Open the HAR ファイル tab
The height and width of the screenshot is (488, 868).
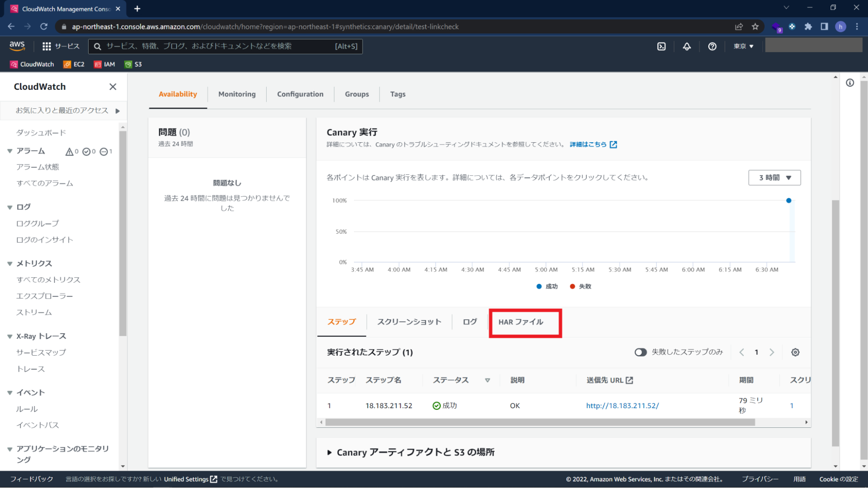click(521, 322)
